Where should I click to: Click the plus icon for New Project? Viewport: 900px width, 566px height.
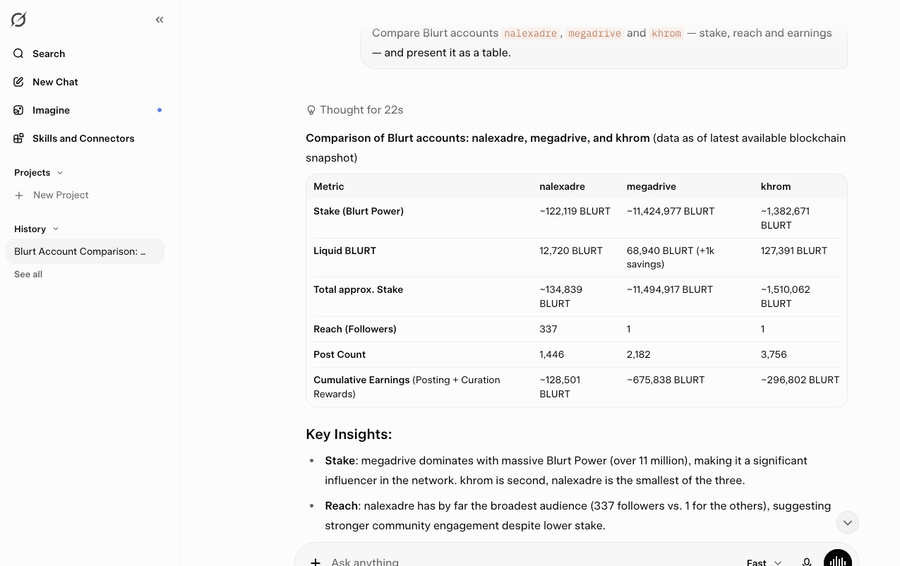pyautogui.click(x=19, y=195)
